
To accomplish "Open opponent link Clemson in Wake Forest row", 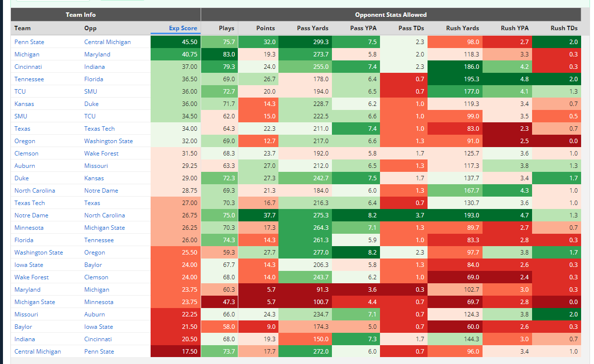I will [x=96, y=277].
